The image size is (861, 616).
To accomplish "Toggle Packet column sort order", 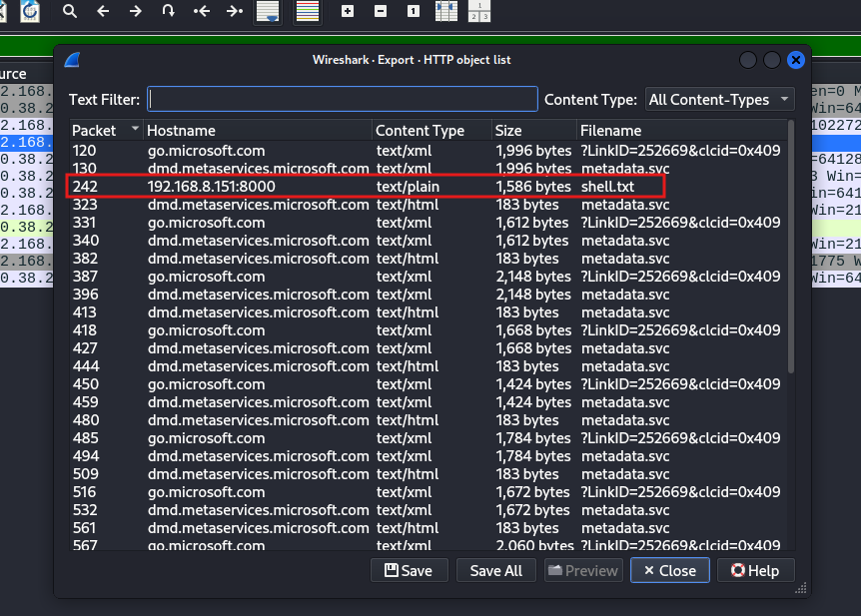I will pos(105,130).
